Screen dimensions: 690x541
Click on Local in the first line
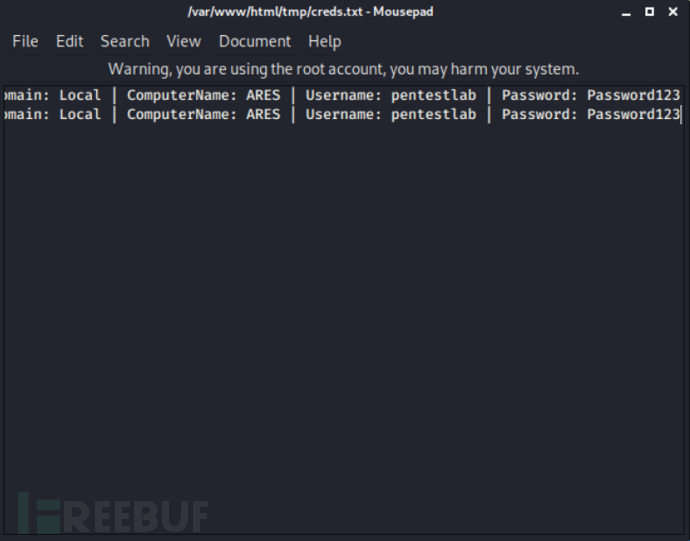click(80, 95)
